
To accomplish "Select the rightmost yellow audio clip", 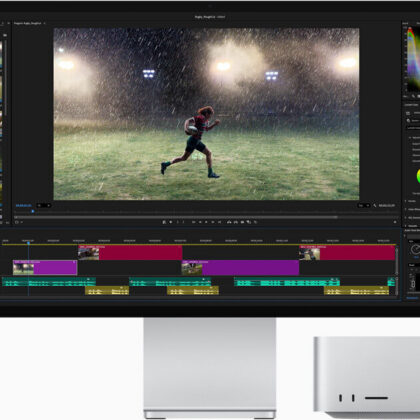I will click(356, 291).
